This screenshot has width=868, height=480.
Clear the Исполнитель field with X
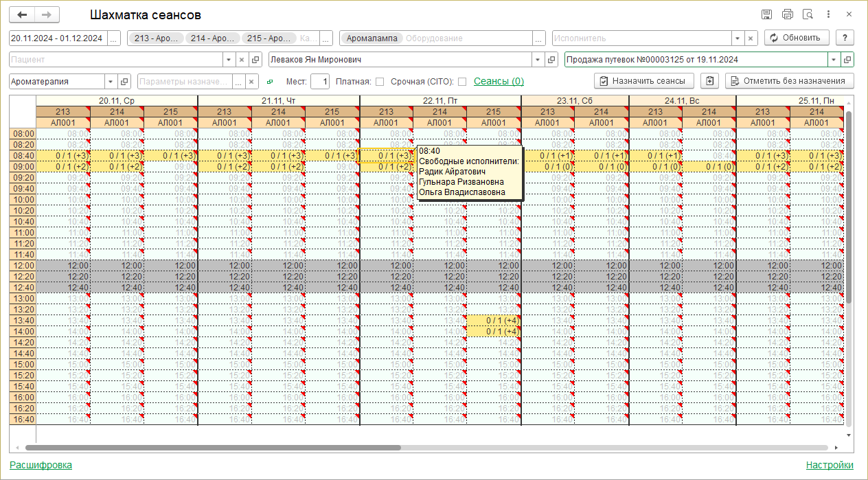[751, 38]
